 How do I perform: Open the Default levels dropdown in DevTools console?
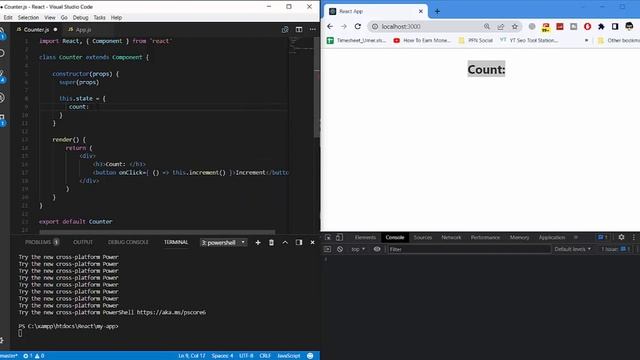tap(572, 249)
